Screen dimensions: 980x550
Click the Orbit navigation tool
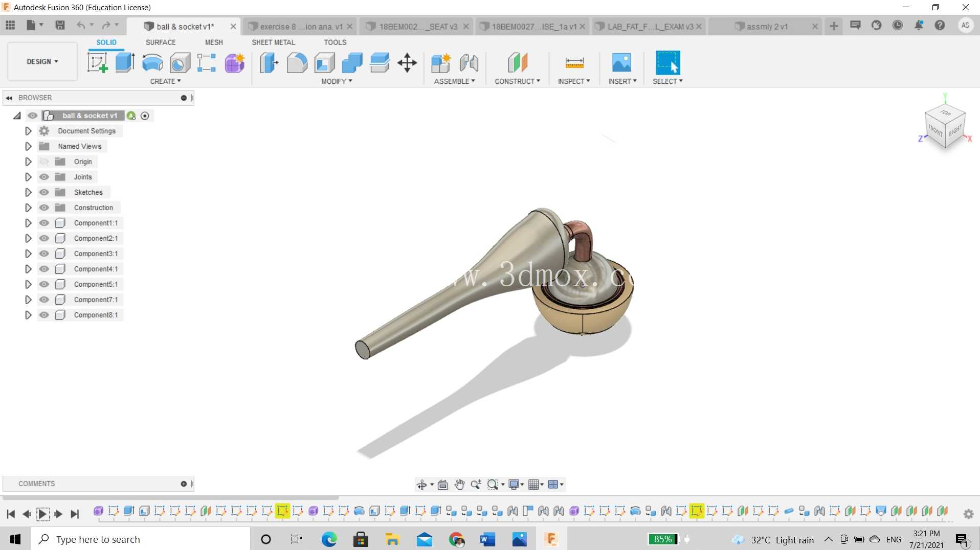421,485
